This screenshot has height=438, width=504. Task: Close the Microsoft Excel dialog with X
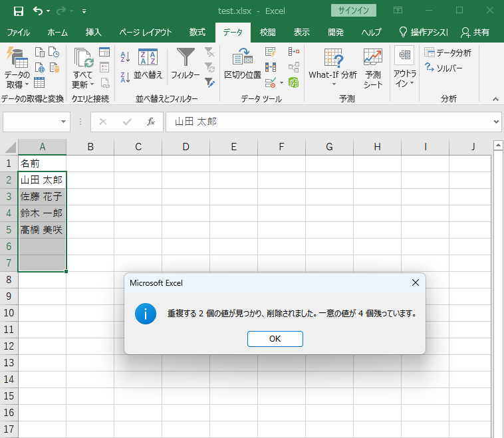coord(416,282)
